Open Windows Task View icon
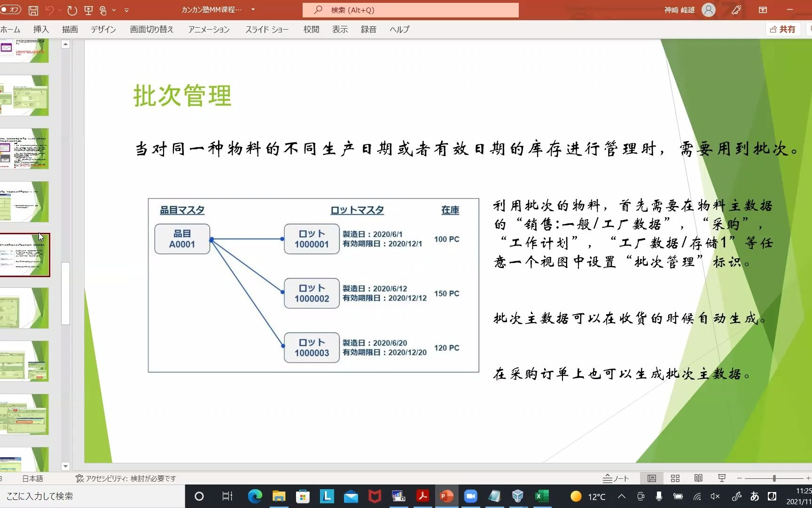This screenshot has height=508, width=812. [227, 496]
